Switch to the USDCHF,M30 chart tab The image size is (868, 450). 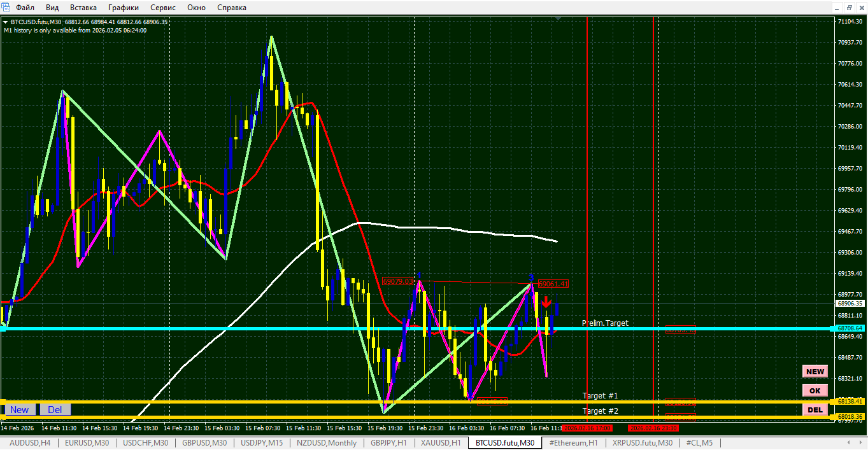[x=146, y=442]
